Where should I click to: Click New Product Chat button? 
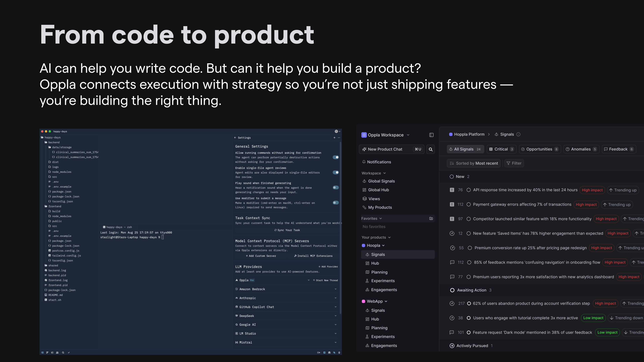[x=392, y=149]
